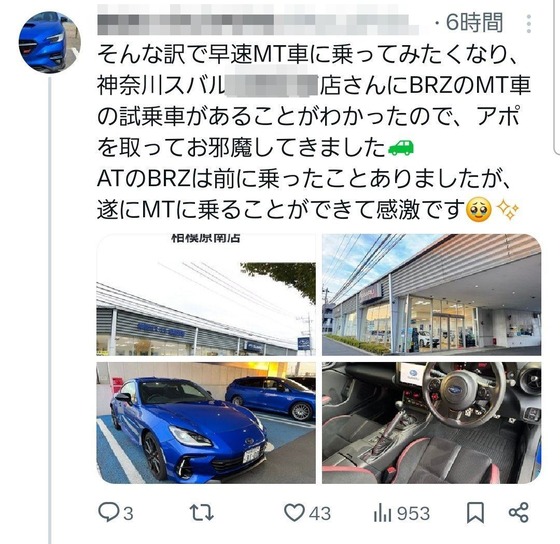Screen dimensions: 560x544
Task: Open the BRZ interior steering wheel photo
Action: coord(431,423)
